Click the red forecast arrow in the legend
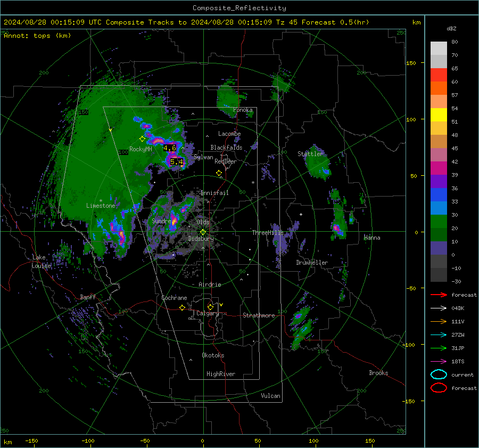Viewport: 479px width, 448px height. pyautogui.click(x=439, y=295)
